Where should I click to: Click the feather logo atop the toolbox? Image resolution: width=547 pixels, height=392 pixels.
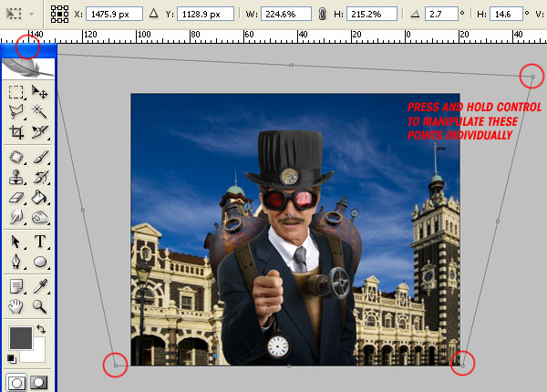28,67
